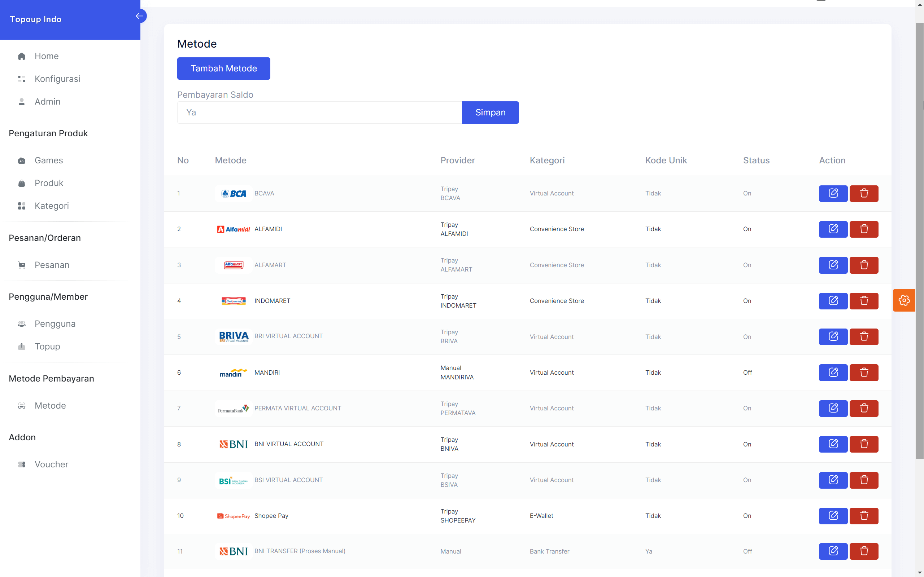Edit the MANDIRI method entry
The width and height of the screenshot is (924, 577).
click(x=833, y=373)
